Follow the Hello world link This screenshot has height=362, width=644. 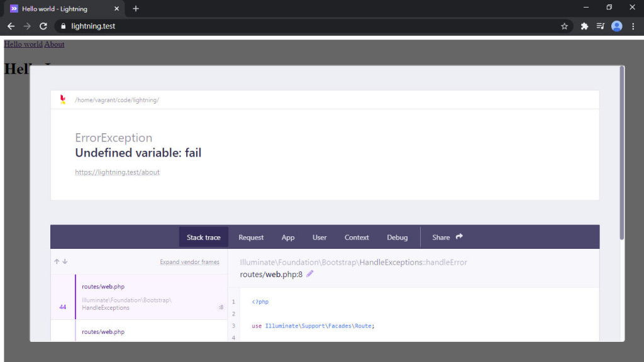point(23,45)
